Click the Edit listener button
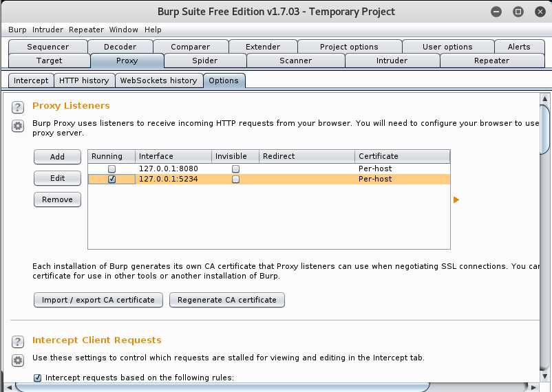 coord(57,178)
